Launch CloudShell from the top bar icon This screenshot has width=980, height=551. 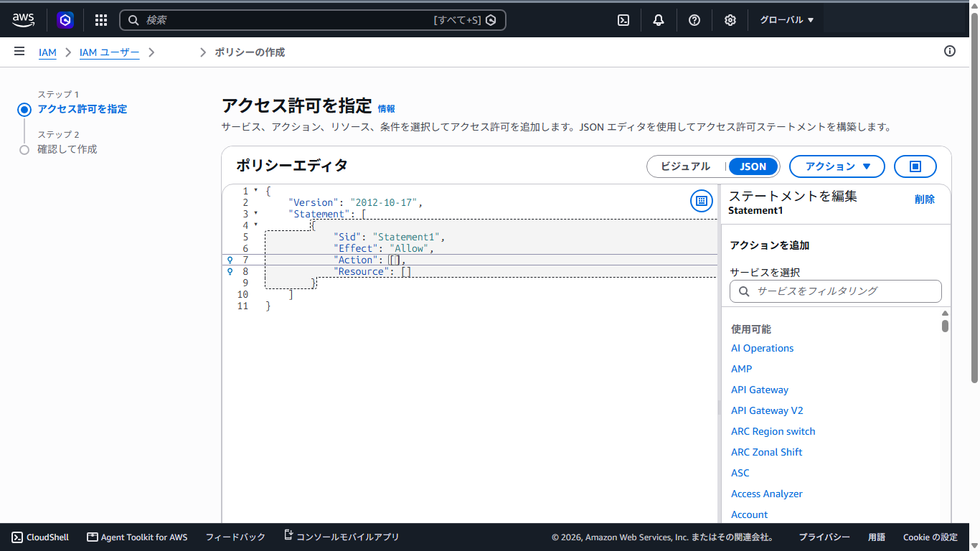623,20
